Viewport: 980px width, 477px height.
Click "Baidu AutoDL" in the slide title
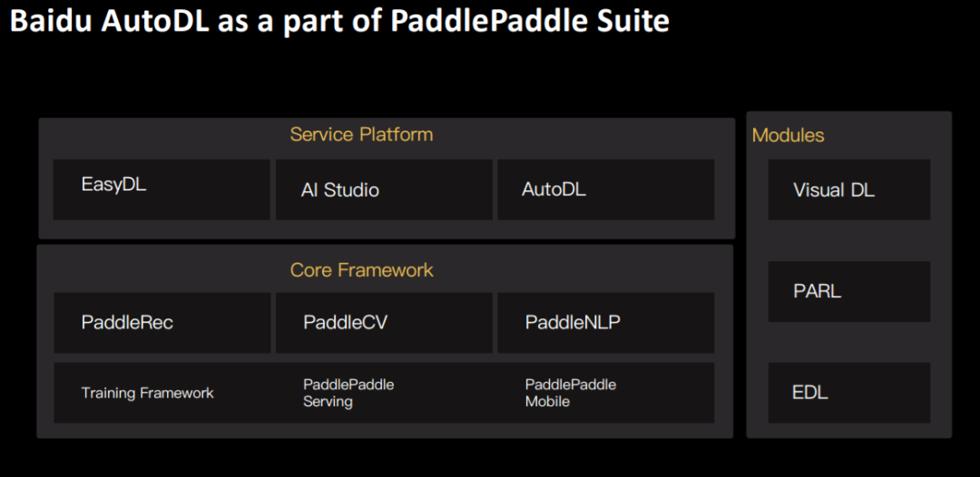click(x=110, y=21)
